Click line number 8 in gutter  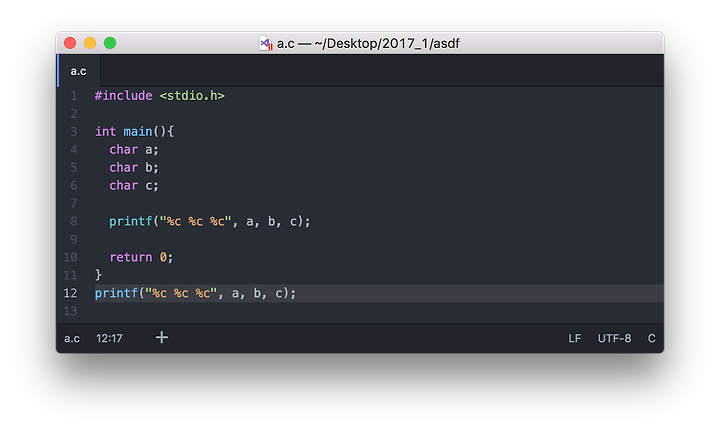tap(73, 221)
